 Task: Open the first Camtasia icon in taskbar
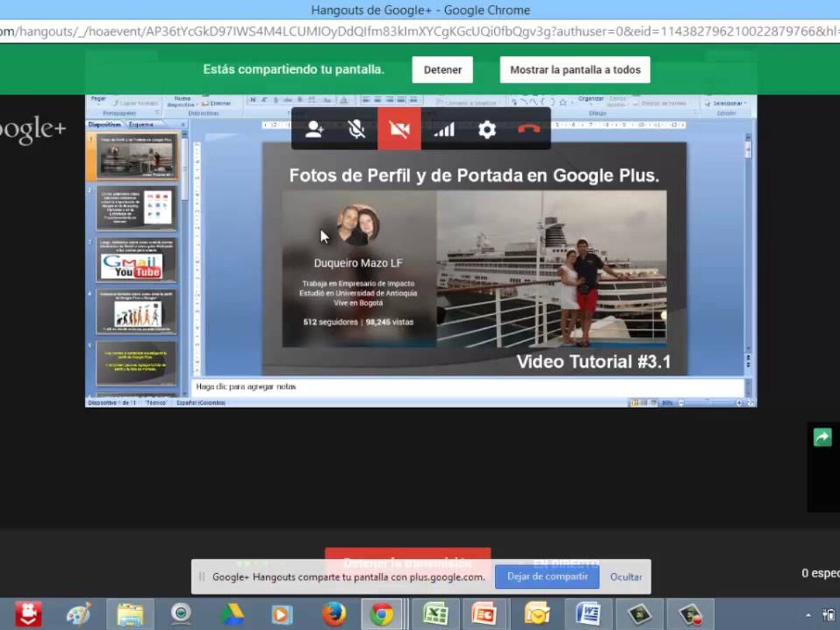pos(639,614)
